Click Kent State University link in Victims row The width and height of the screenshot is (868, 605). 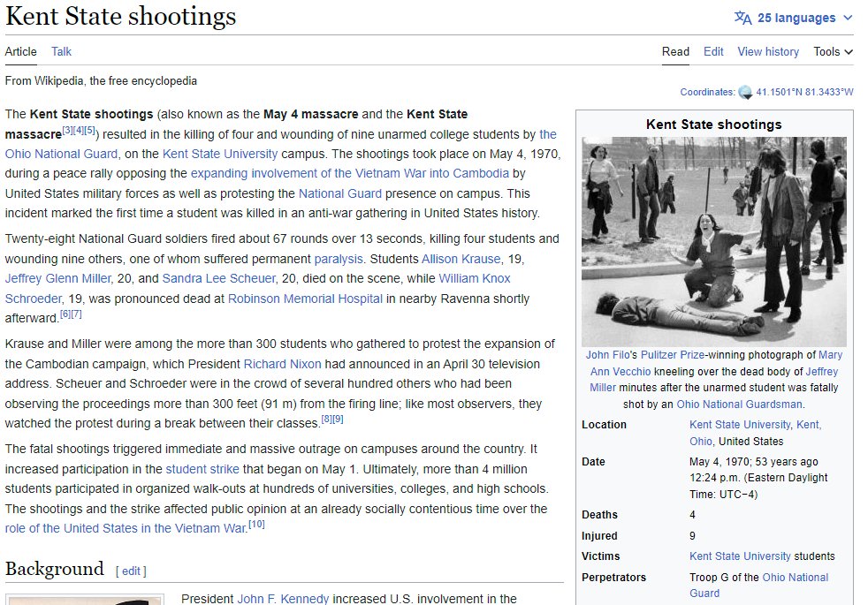click(740, 556)
